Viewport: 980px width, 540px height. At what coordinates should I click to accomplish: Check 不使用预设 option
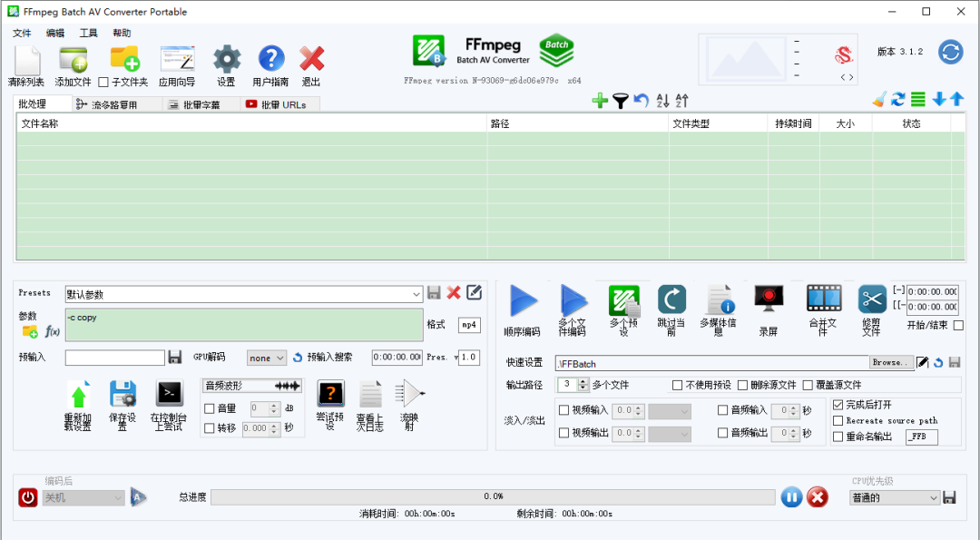[x=677, y=385]
